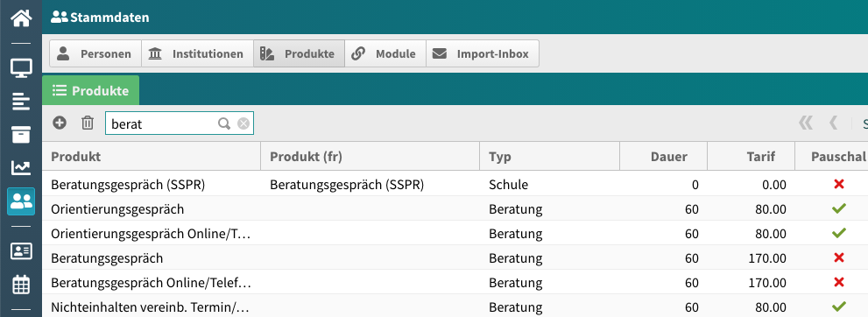Viewport: 868px width, 317px height.
Task: Open the chart line statistics sidebar icon
Action: pos(21,167)
